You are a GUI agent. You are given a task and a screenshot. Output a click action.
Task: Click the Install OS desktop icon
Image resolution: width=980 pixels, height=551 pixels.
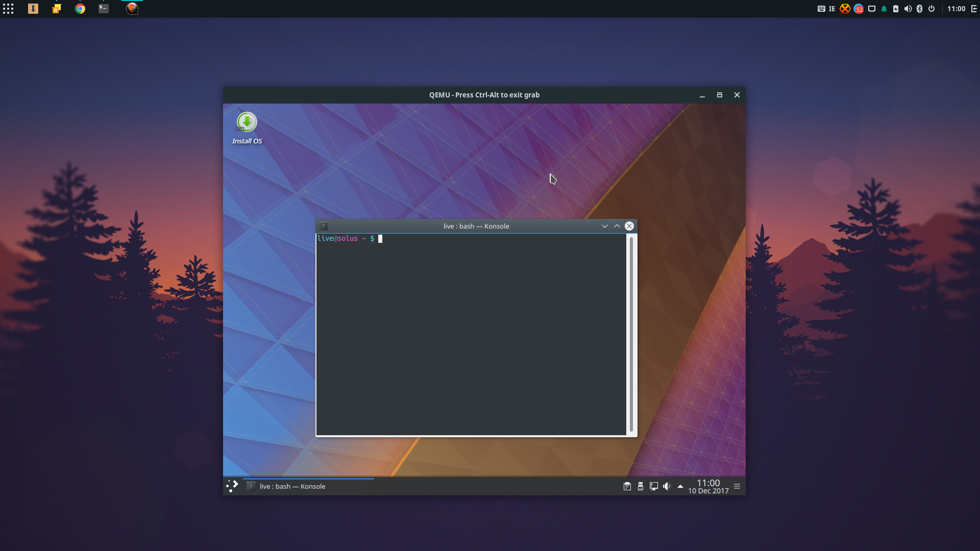[247, 129]
